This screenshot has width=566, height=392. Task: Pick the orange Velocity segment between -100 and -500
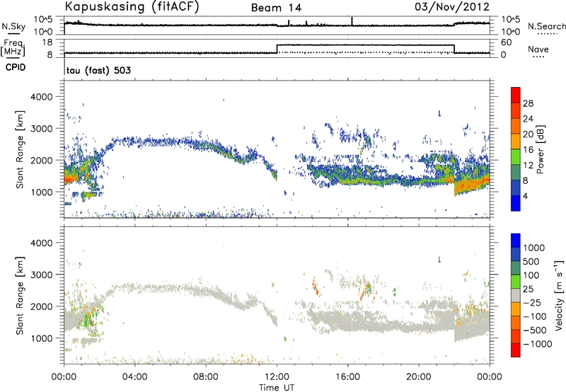point(516,323)
